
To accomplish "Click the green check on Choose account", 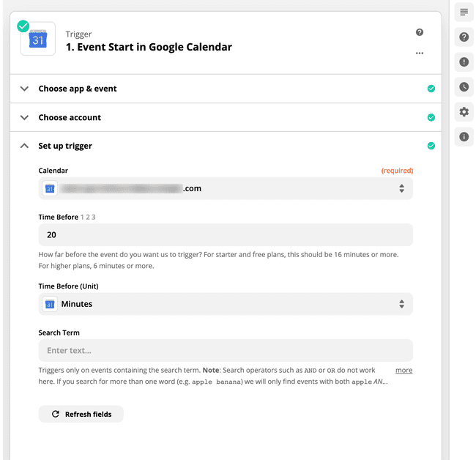I will pyautogui.click(x=431, y=117).
